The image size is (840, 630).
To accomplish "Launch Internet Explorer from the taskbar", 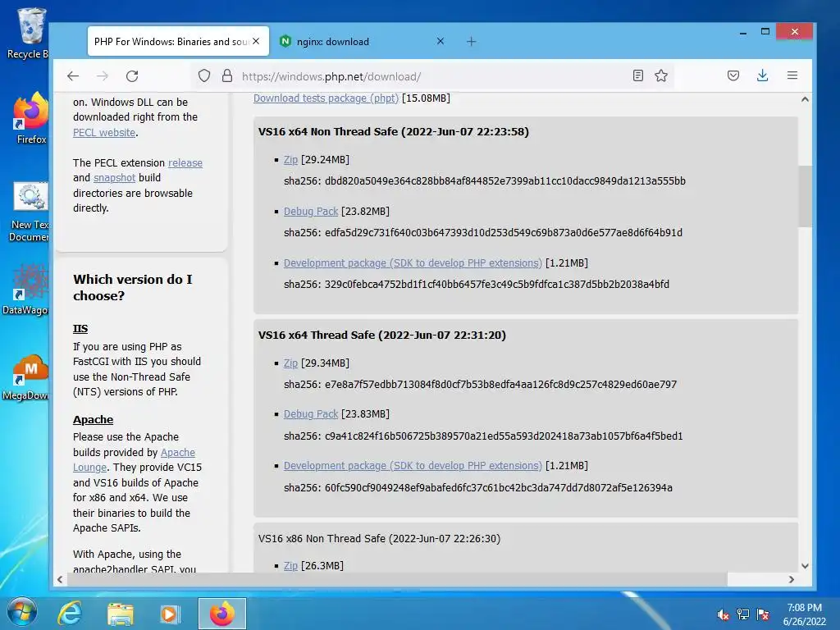I will [x=70, y=614].
